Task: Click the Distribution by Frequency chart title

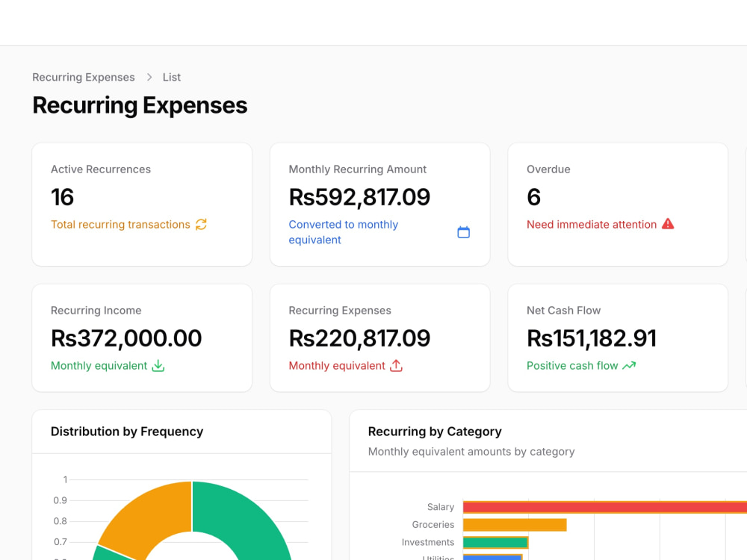Action: (x=127, y=432)
